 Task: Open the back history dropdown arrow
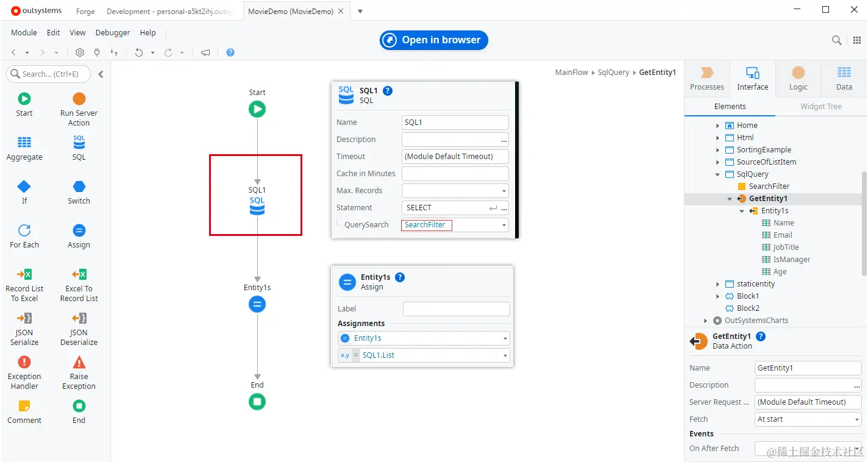pyautogui.click(x=27, y=53)
